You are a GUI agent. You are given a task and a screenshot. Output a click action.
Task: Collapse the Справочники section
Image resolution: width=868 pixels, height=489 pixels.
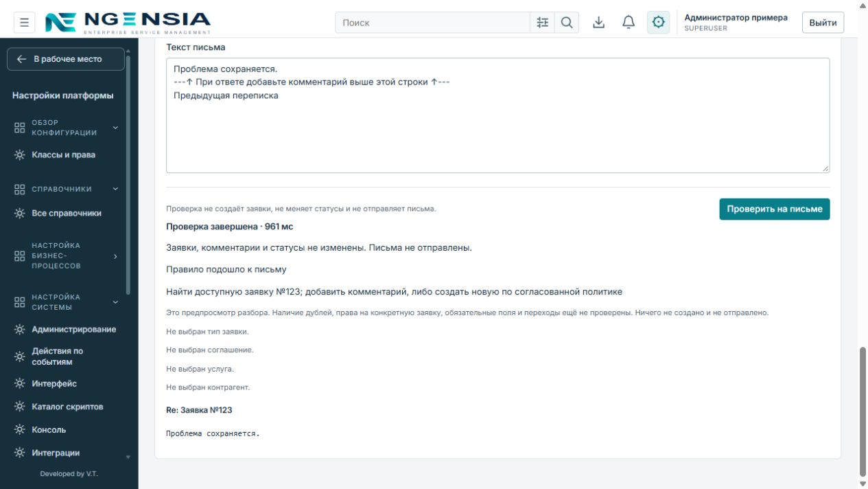coord(67,189)
